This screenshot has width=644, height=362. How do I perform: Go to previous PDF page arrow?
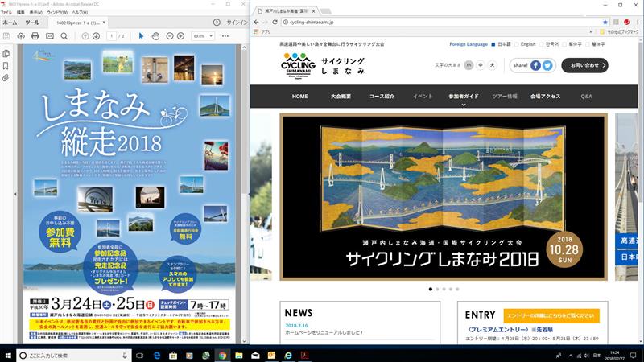[x=85, y=36]
